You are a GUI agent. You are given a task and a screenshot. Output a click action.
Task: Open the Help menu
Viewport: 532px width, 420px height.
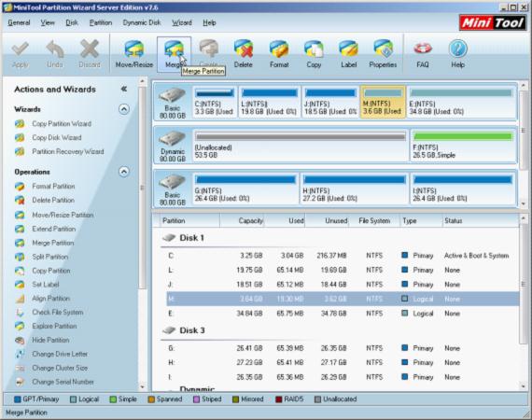click(209, 22)
